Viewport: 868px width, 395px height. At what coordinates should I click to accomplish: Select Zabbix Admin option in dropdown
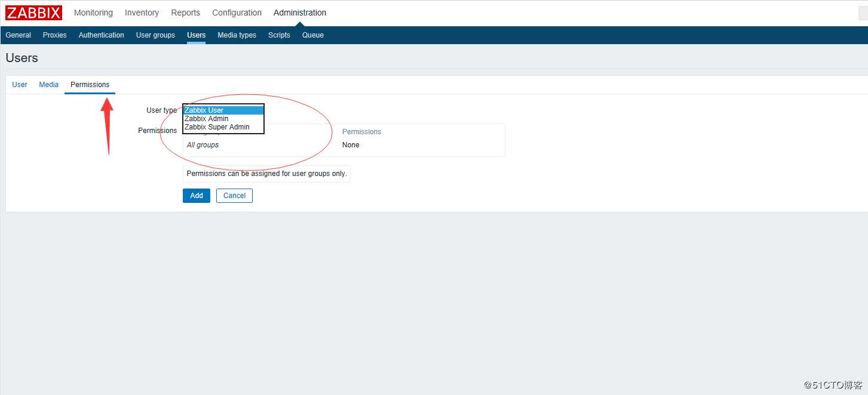223,119
